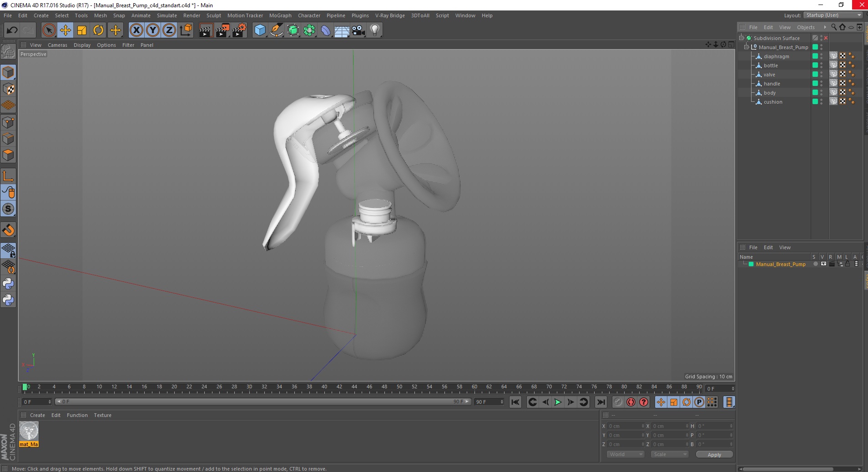Go to the end of animation
Screen dimensions: 868x472
point(601,402)
